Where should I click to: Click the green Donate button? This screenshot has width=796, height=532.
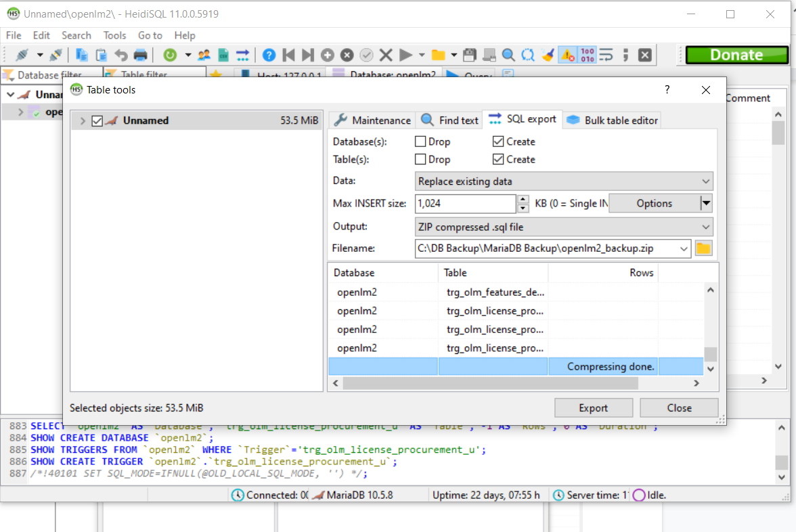tap(736, 55)
